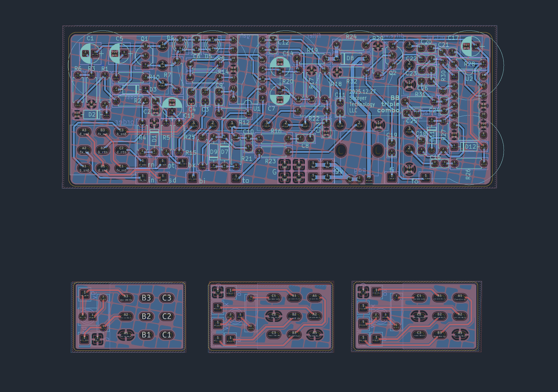Select the large C2 pad on lower-left board
Image resolution: width=558 pixels, height=392 pixels.
pyautogui.click(x=167, y=316)
